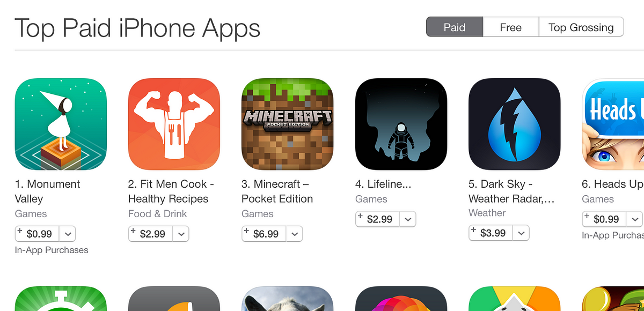Expand dropdown arrow next to Minecraft $6.99
Screen dimensions: 644x311
pyautogui.click(x=294, y=234)
